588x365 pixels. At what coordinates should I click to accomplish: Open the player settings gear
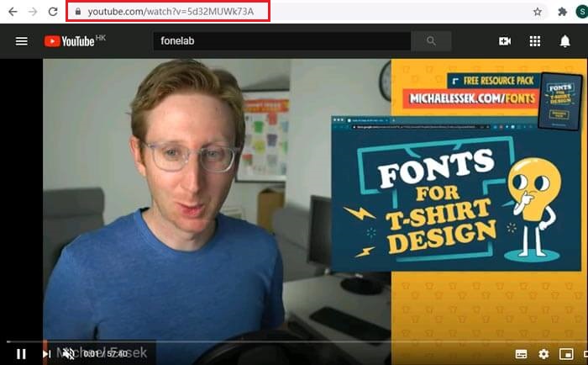543,354
